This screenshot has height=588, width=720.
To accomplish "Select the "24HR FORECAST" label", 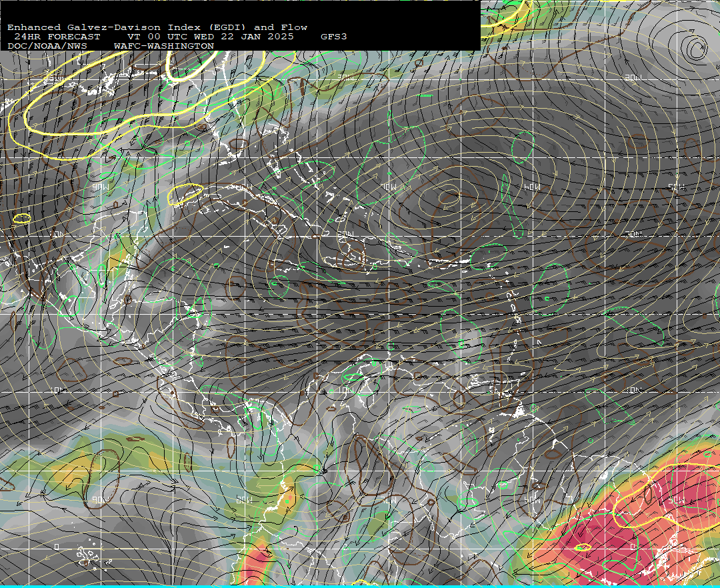I will 57,37.
